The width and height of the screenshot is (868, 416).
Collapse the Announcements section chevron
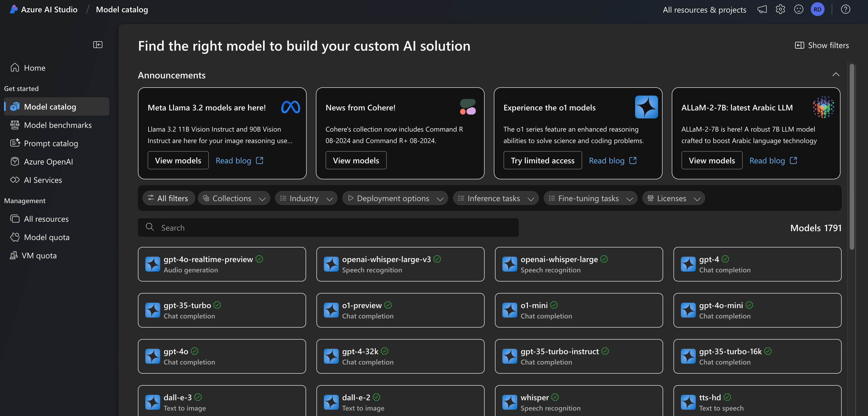(836, 74)
